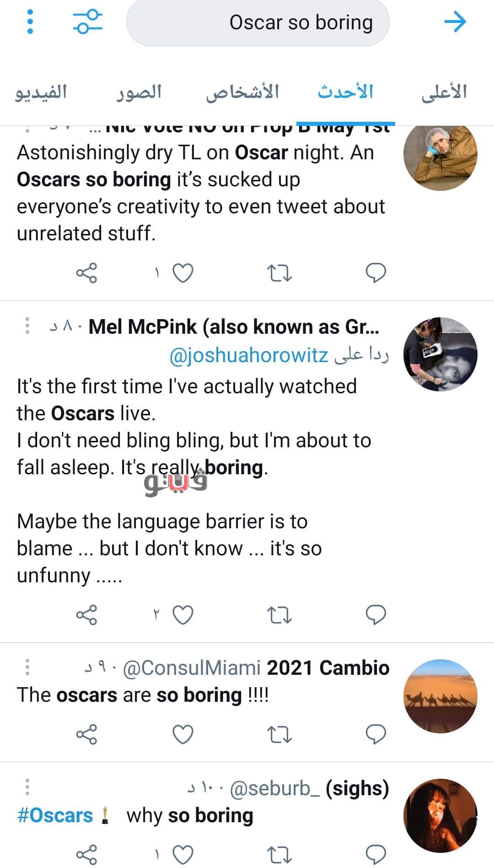
Task: Open the @joshuahorowitz profile link
Action: (x=249, y=355)
